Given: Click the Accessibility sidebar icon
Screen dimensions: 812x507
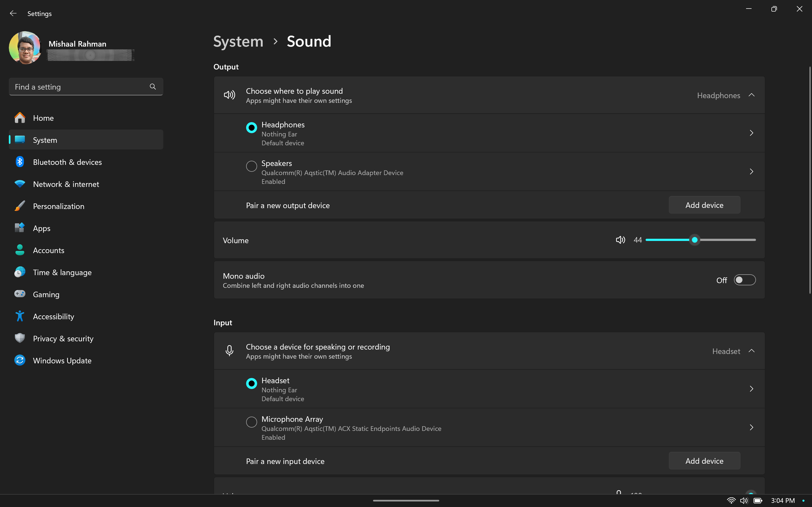Looking at the screenshot, I should point(20,316).
